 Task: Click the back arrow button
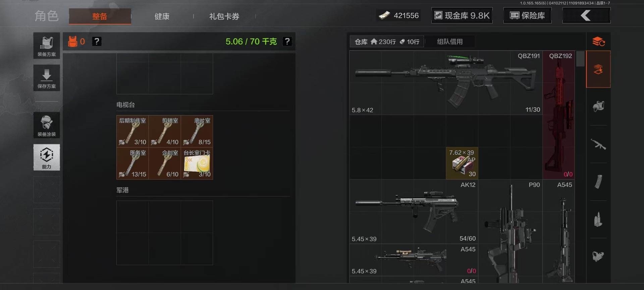586,15
